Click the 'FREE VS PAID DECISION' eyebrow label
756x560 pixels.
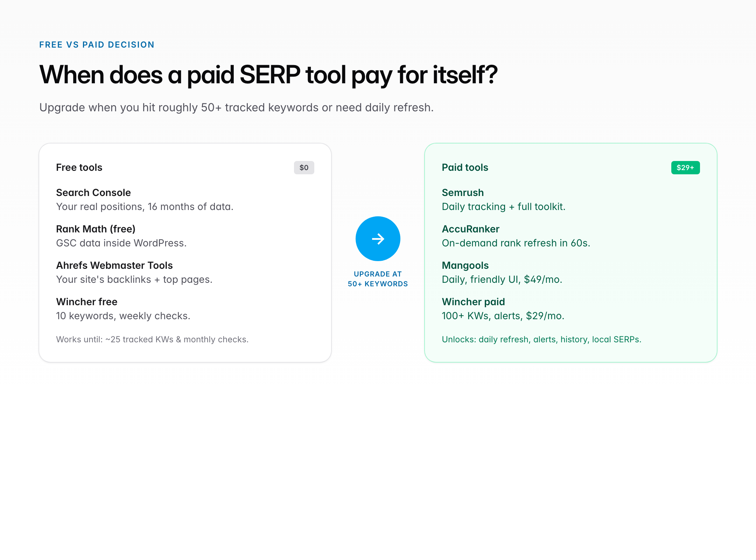[97, 45]
